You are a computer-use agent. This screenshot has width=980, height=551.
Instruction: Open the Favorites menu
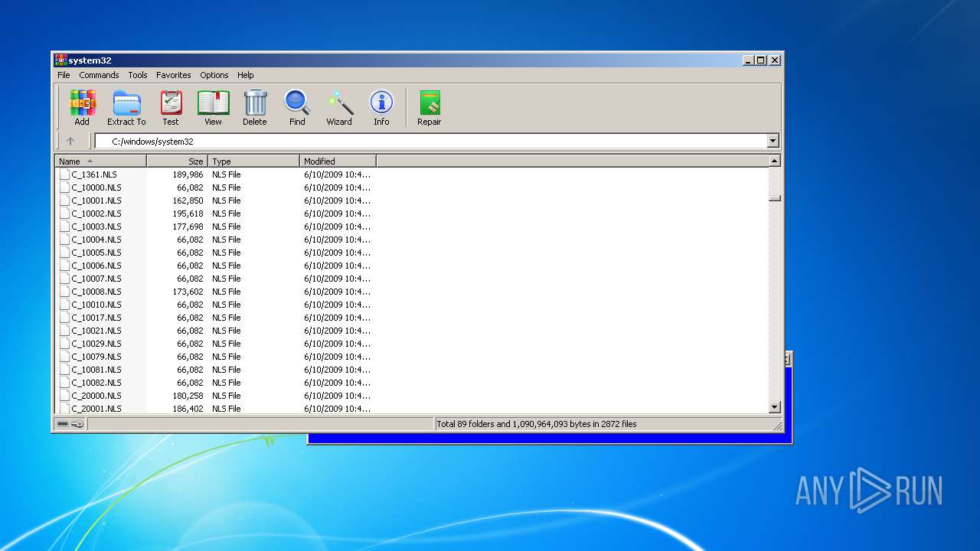pyautogui.click(x=174, y=75)
